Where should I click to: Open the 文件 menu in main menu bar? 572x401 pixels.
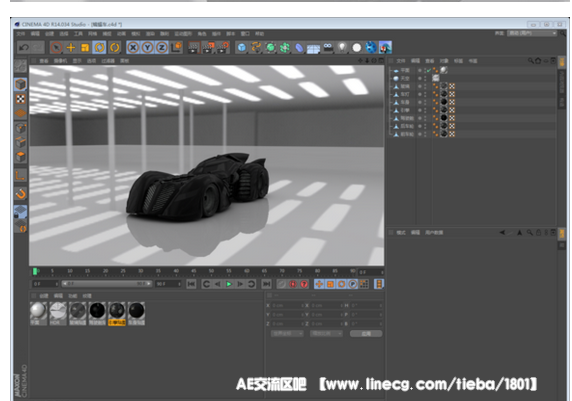pyautogui.click(x=20, y=34)
